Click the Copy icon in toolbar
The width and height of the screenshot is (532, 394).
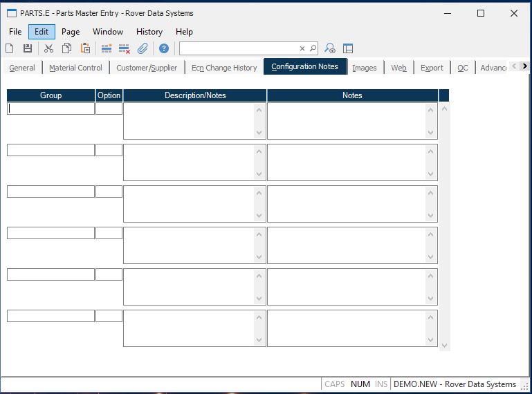pos(67,48)
